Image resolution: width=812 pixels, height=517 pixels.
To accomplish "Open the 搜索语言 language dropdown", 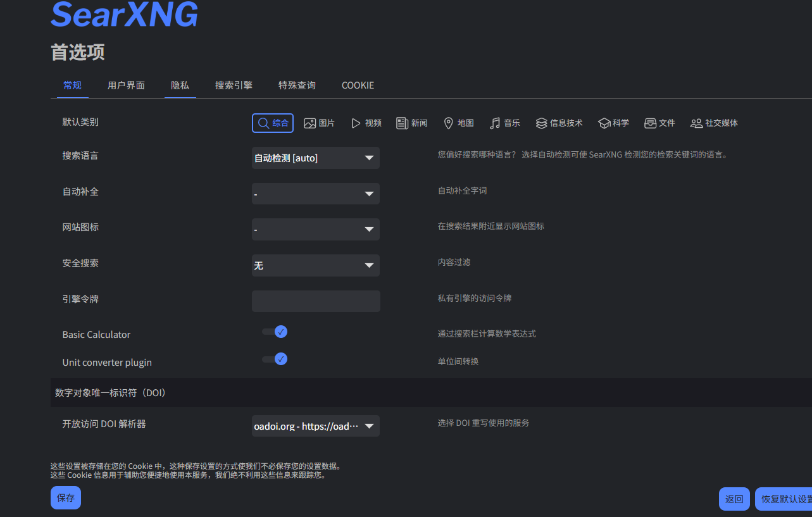I will (x=316, y=158).
